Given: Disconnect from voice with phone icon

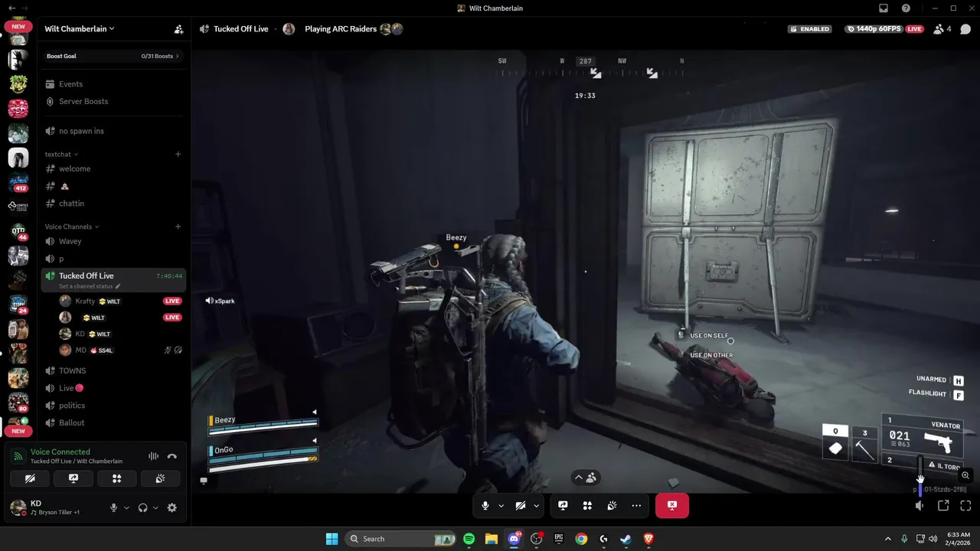Looking at the screenshot, I should pos(172,456).
